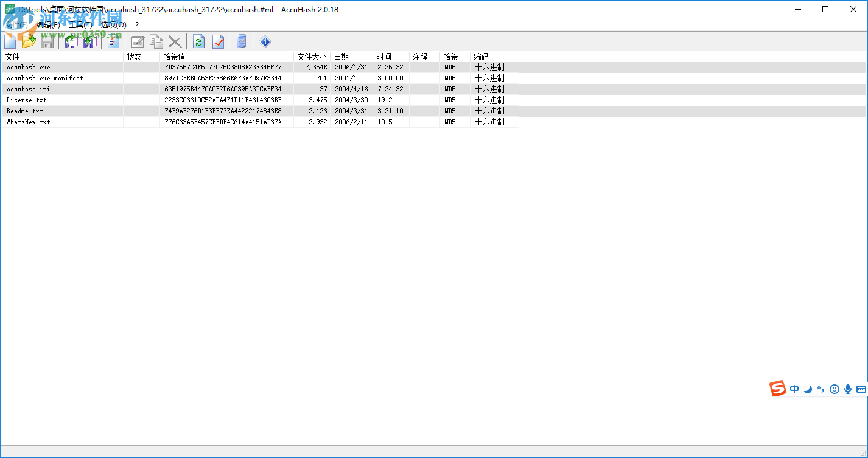Open the ? help menu
868x458 pixels.
point(137,25)
